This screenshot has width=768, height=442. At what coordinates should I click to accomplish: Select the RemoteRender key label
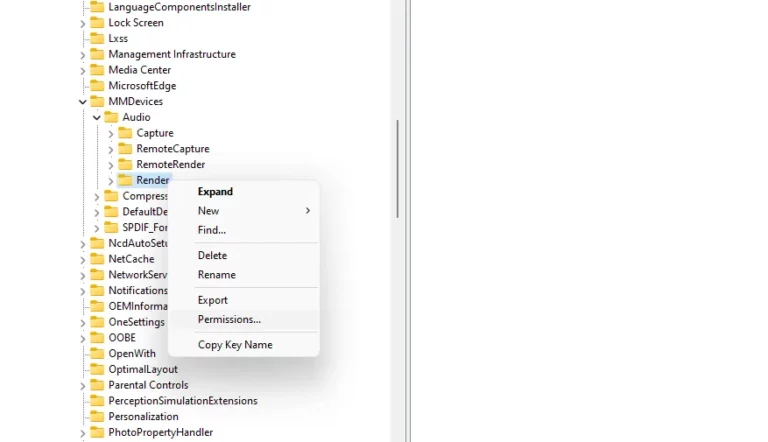(x=170, y=164)
